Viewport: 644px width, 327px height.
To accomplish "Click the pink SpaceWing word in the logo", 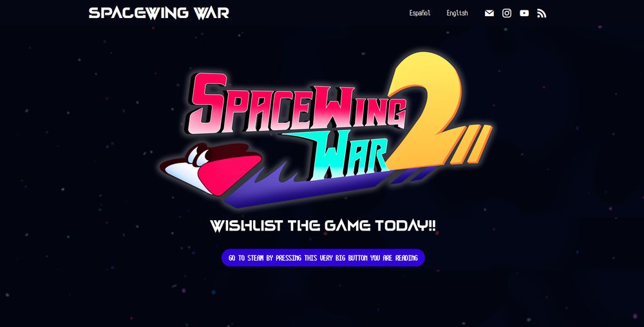I will [x=296, y=105].
